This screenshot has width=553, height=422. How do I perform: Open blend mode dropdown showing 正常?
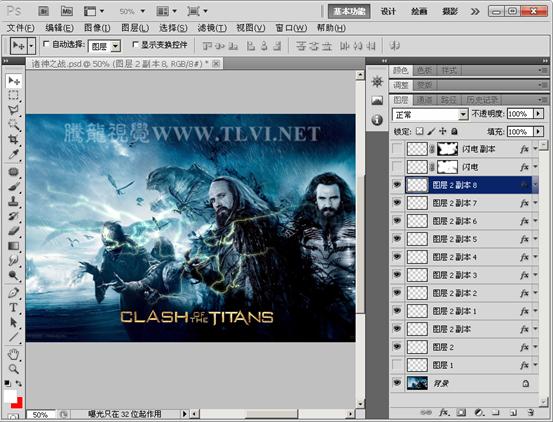(x=430, y=114)
